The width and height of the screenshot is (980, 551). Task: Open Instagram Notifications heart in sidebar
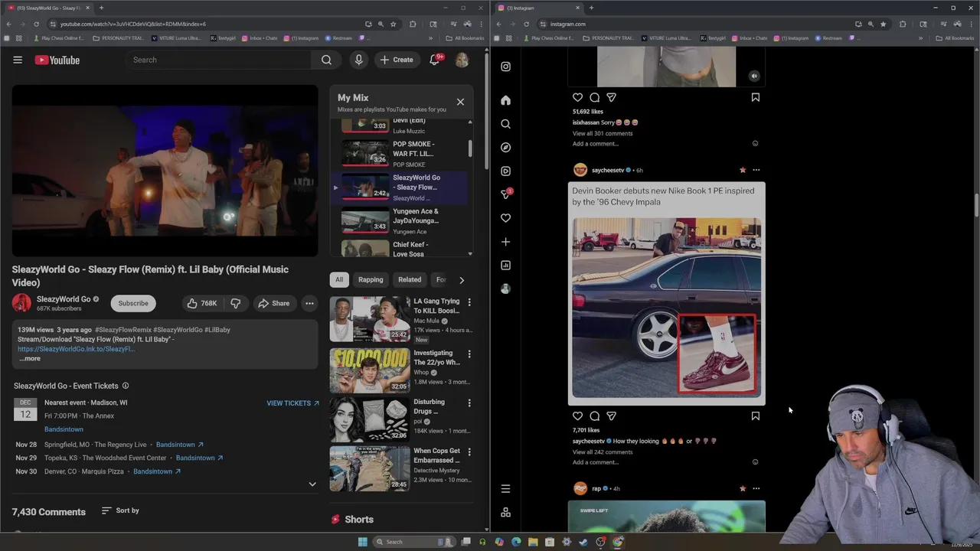[x=505, y=218]
